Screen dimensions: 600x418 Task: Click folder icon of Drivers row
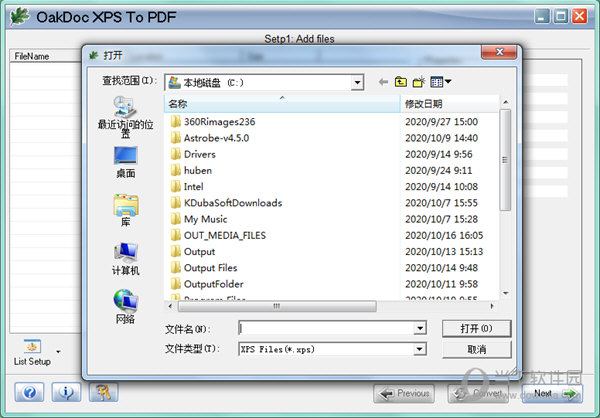coord(176,154)
